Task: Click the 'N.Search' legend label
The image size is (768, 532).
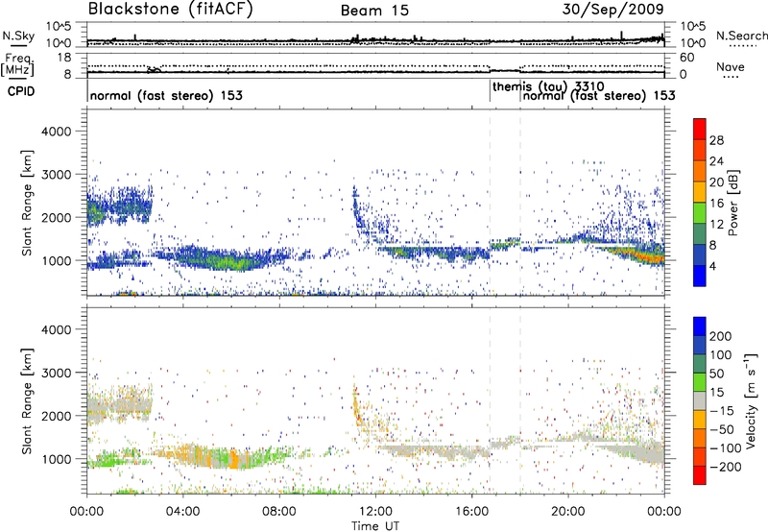Action: click(x=742, y=36)
